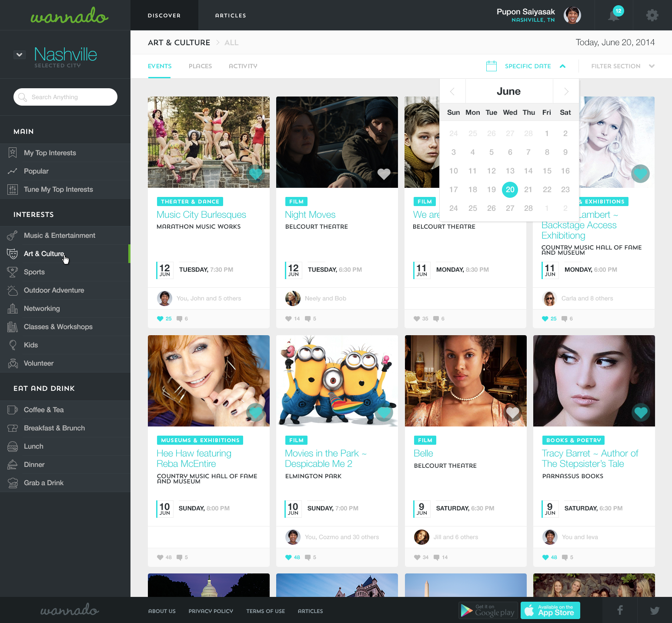Viewport: 672px width, 623px height.
Task: Click Pupon Saiyasak's profile avatar
Action: tap(572, 15)
